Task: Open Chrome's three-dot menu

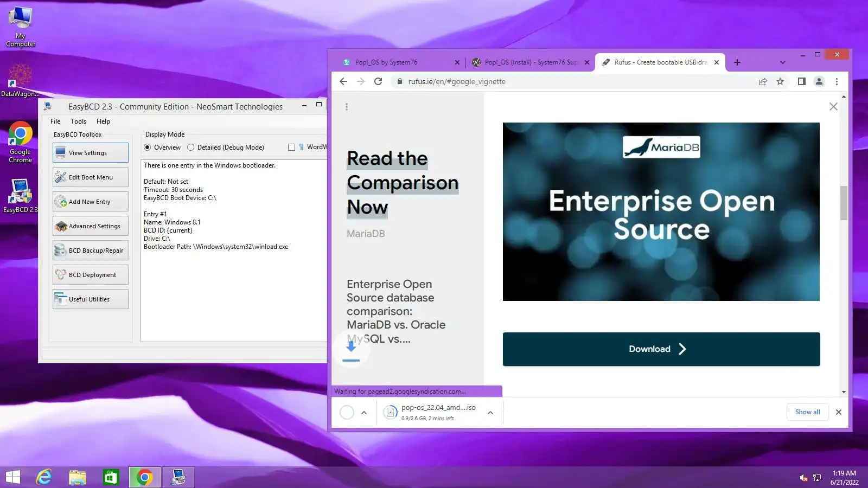Action: (x=837, y=81)
